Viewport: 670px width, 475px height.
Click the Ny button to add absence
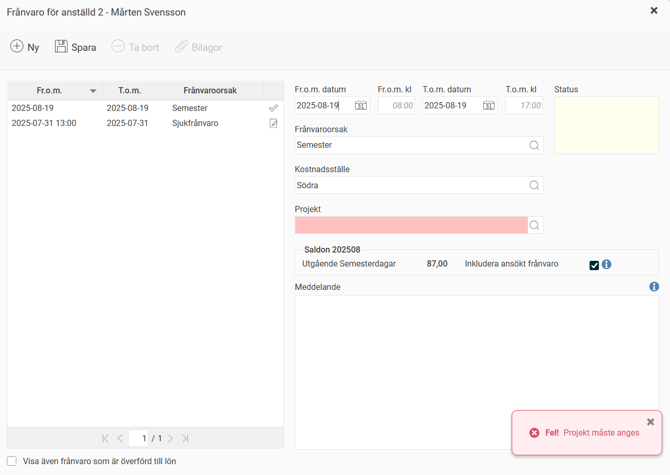(x=25, y=47)
